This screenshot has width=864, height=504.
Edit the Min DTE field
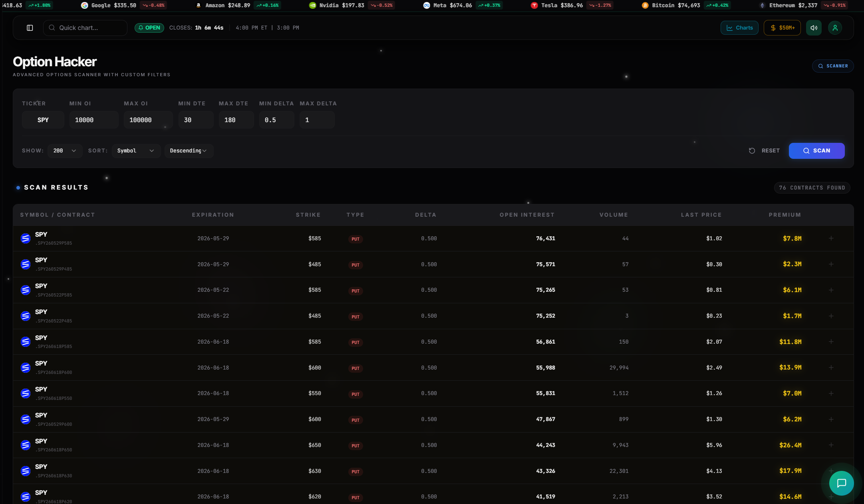click(196, 120)
